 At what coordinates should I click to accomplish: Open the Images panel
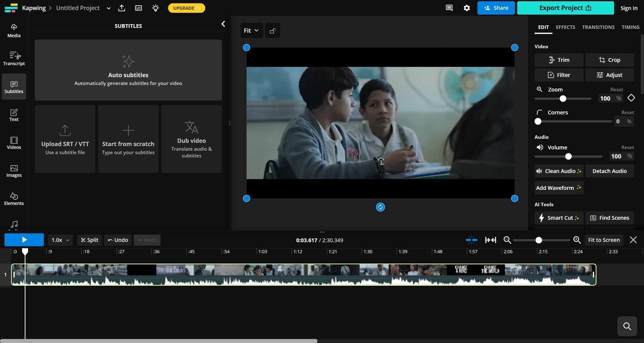tap(14, 171)
